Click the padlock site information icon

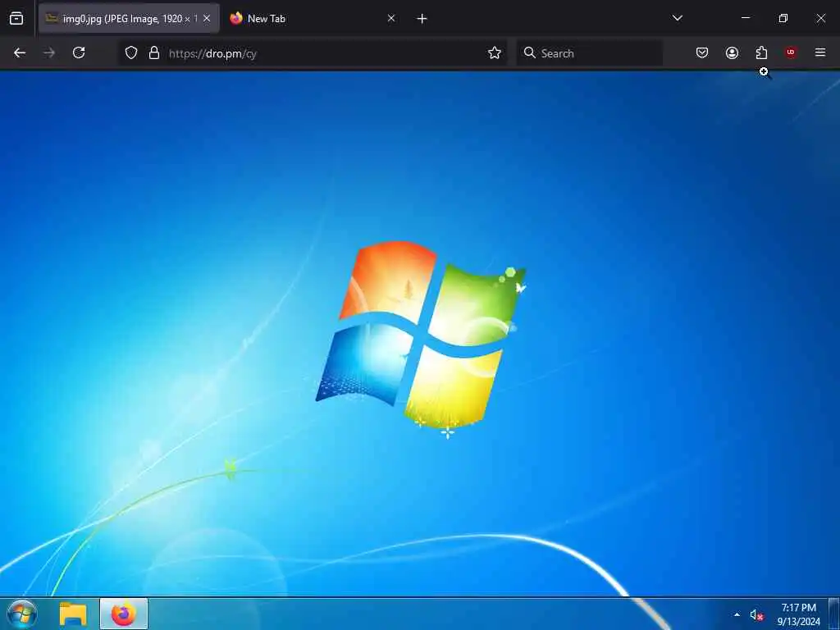tap(154, 52)
